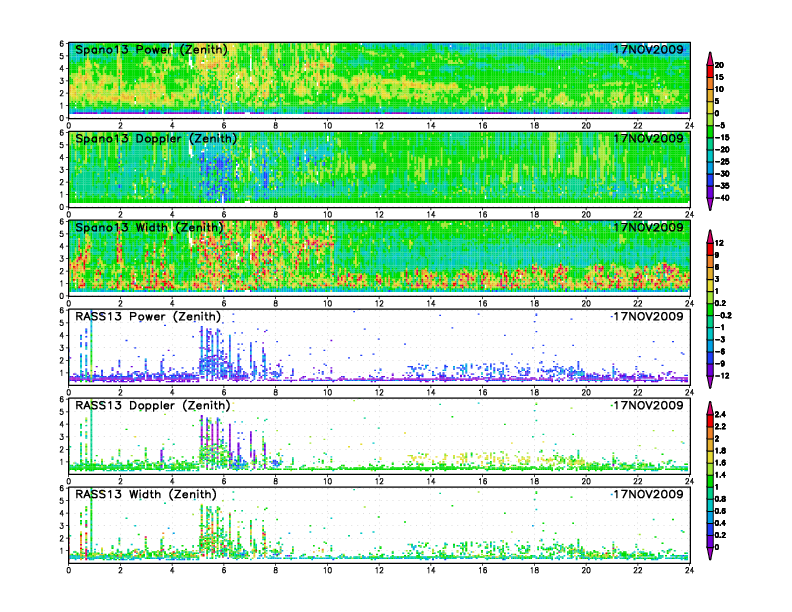Click the purple lower arrow of the middle colorbar
This screenshot has width=792, height=612.
(710, 383)
